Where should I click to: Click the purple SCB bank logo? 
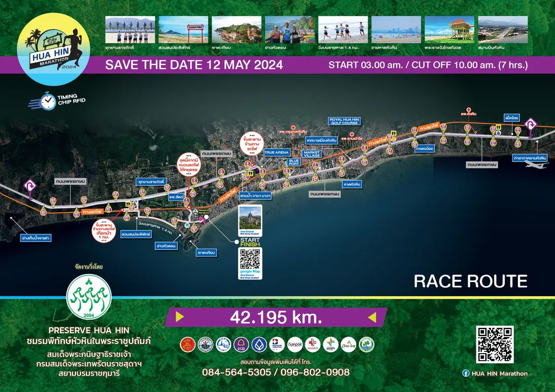click(241, 344)
